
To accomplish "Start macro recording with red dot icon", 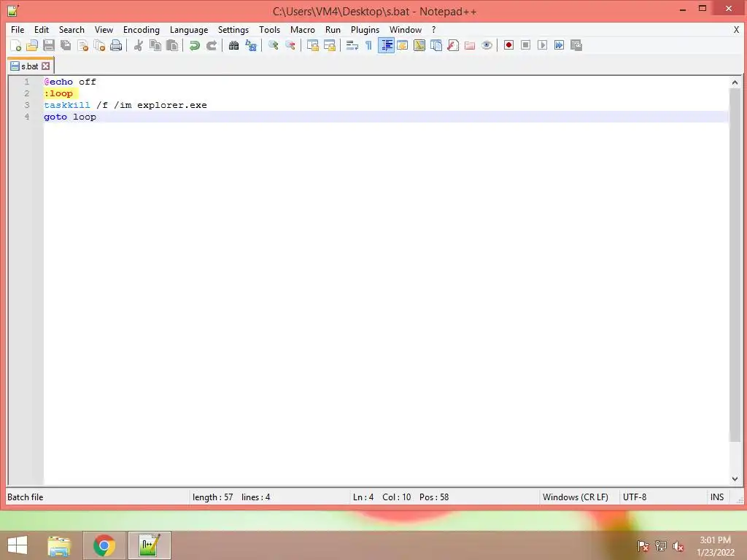I will click(x=508, y=45).
